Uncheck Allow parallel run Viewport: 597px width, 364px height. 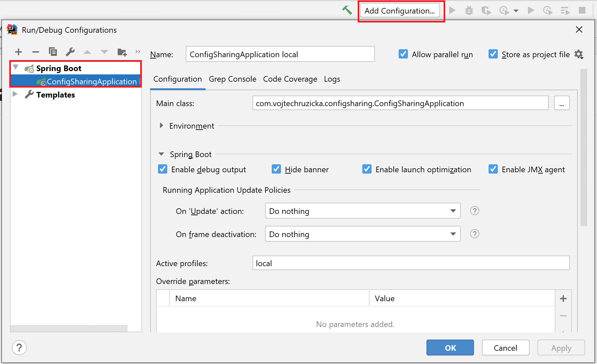point(403,54)
